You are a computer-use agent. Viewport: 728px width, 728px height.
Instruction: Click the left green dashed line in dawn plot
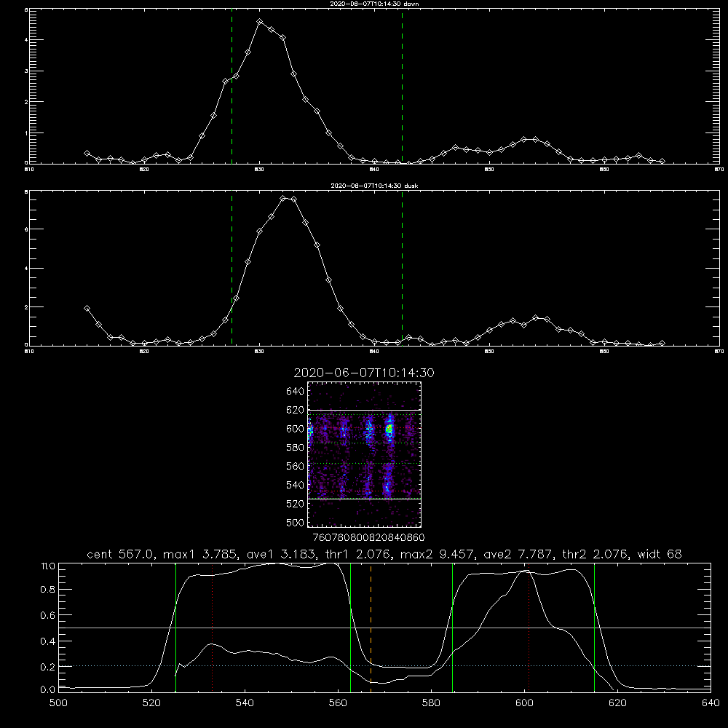(x=232, y=86)
